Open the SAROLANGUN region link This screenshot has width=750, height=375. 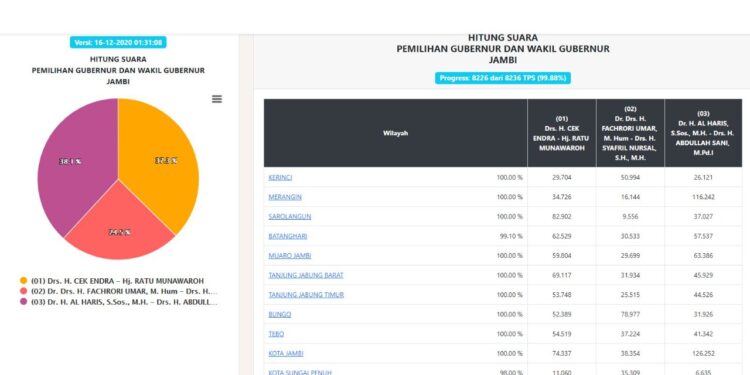pos(290,217)
